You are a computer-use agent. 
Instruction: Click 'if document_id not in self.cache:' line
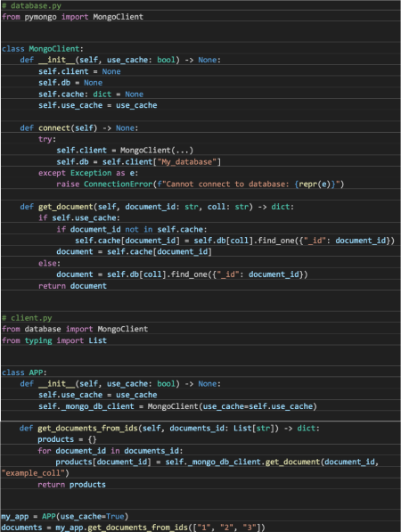point(132,229)
